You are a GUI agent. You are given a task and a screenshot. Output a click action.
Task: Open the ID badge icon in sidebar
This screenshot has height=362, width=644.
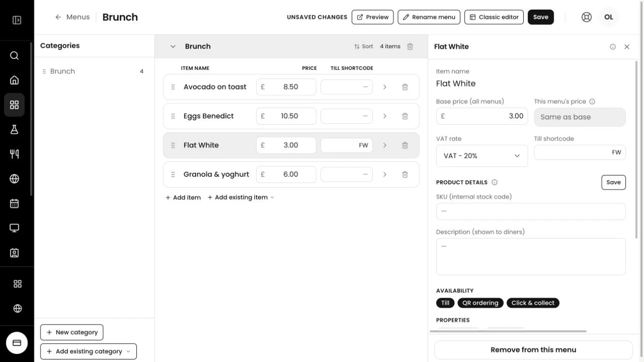14,252
